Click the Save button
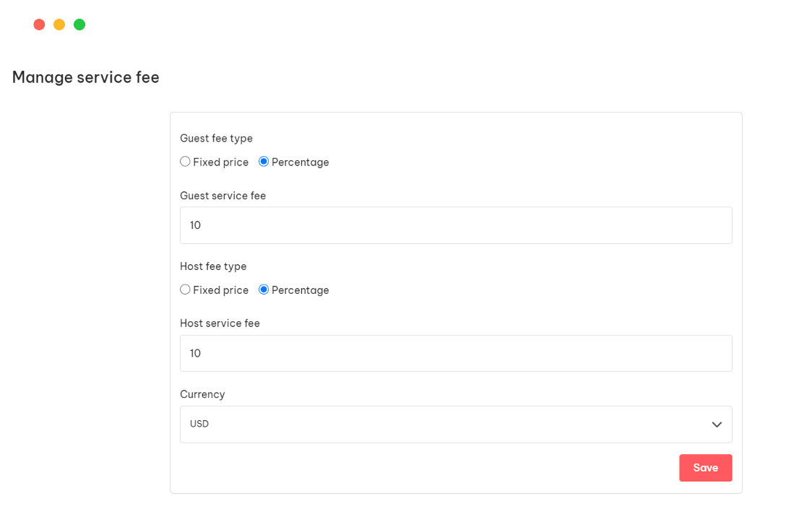Viewport: 812px width, 514px height. 705,468
